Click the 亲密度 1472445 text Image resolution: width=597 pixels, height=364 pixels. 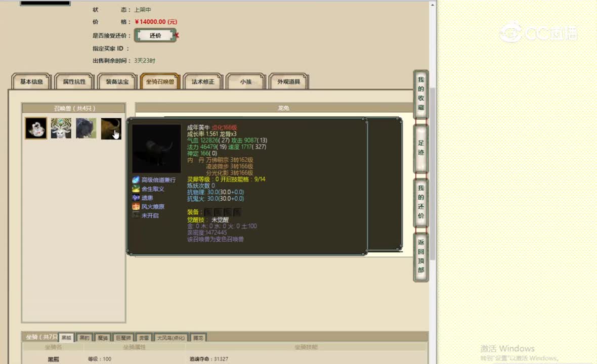[x=207, y=233]
